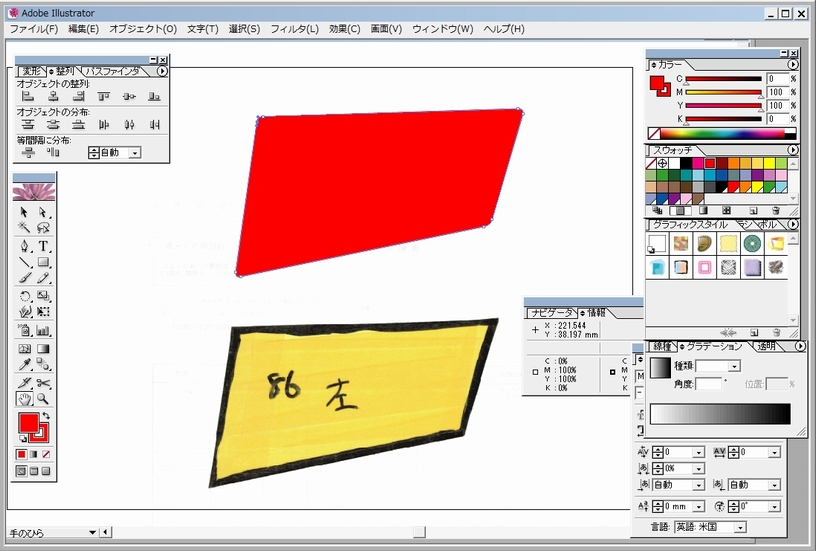Viewport: 816px width, 551px height.
Task: Select the Type tool
Action: pos(44,246)
